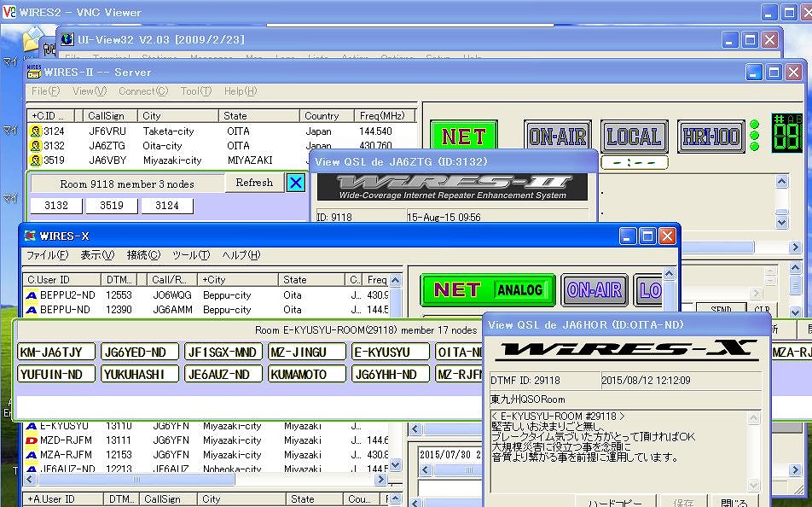Screen dimensions: 812x507
Task: Click node icon for ID 3124 row
Action: [35, 131]
